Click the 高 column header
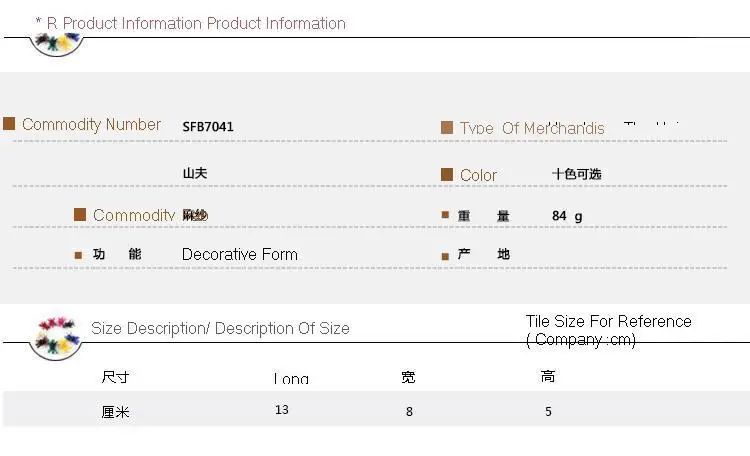 pyautogui.click(x=548, y=377)
